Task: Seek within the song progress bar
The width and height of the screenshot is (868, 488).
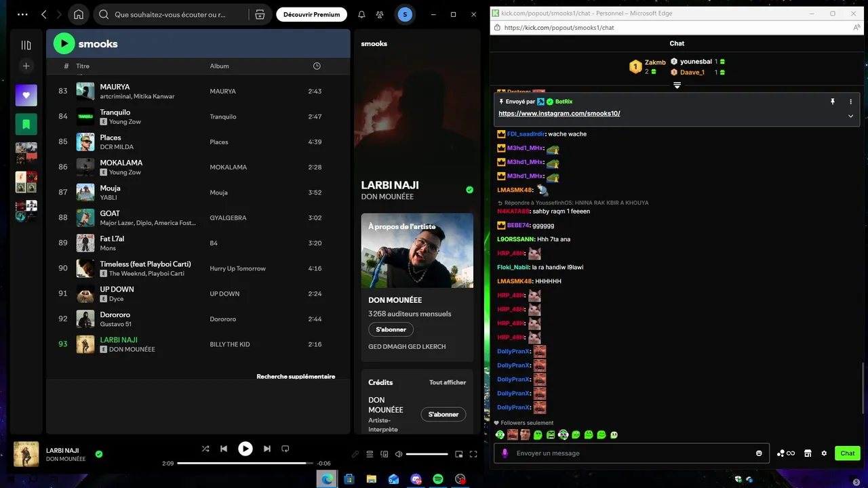Action: (x=245, y=464)
